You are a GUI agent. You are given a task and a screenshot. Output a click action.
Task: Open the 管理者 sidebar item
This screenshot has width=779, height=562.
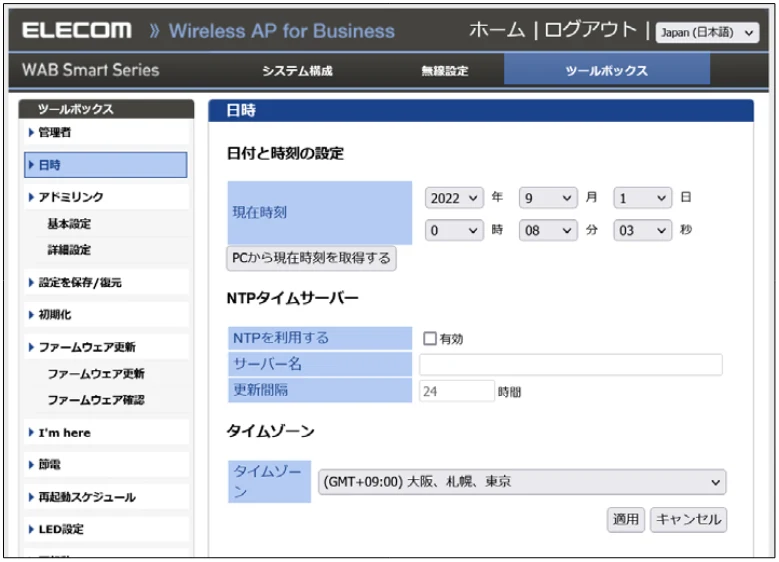click(x=106, y=132)
